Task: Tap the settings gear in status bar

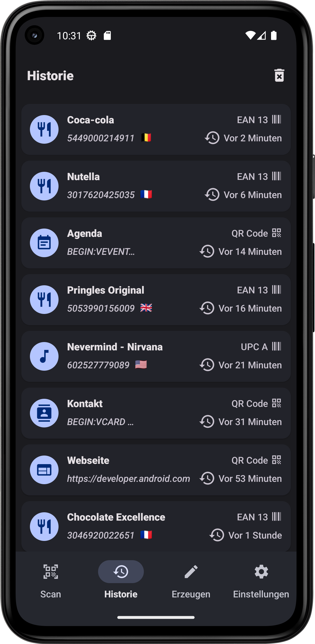Action: (x=91, y=35)
